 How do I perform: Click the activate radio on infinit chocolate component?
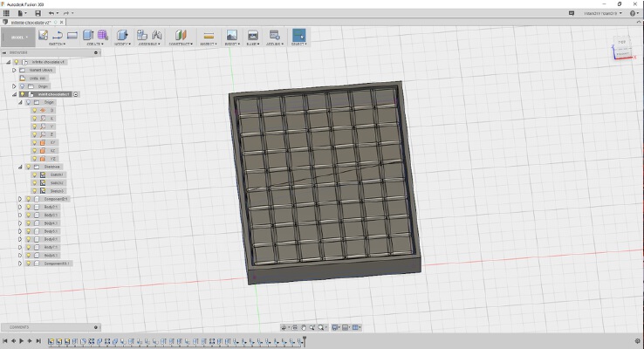coord(76,94)
